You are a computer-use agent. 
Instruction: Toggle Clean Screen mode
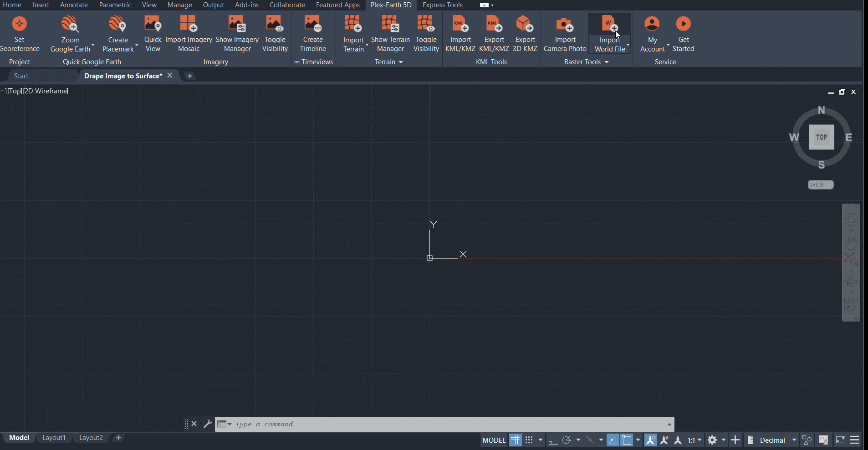(841, 440)
